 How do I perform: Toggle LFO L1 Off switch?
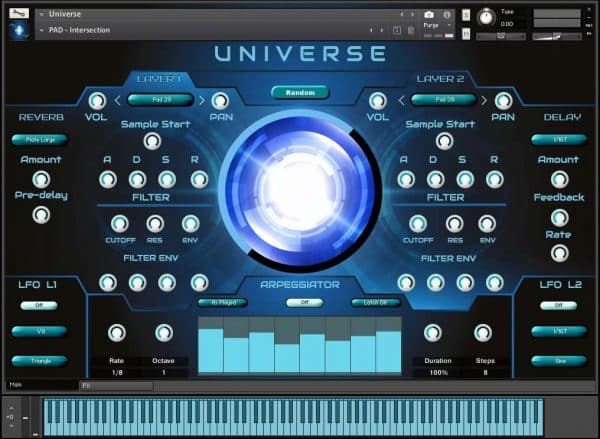coord(39,305)
